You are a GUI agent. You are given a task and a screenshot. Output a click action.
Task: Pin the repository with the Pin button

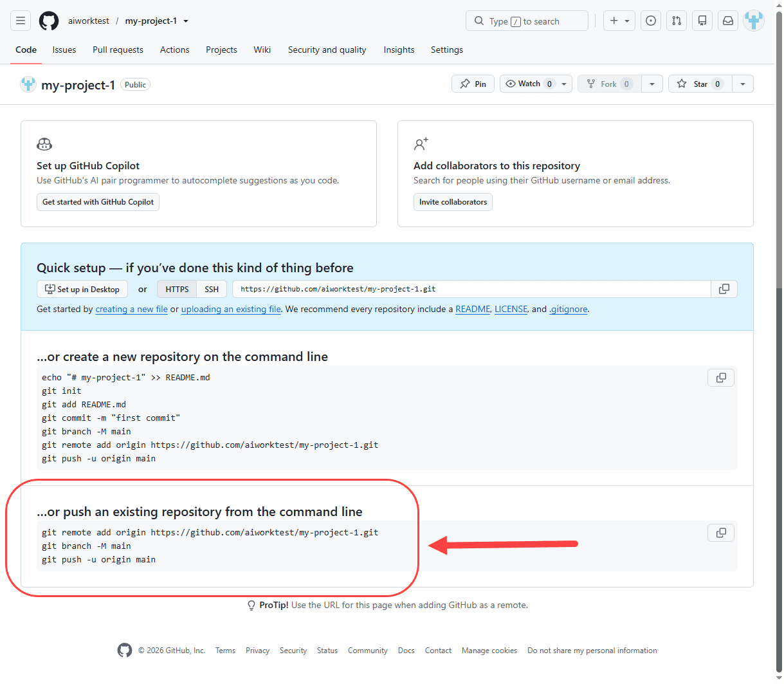[x=473, y=84]
